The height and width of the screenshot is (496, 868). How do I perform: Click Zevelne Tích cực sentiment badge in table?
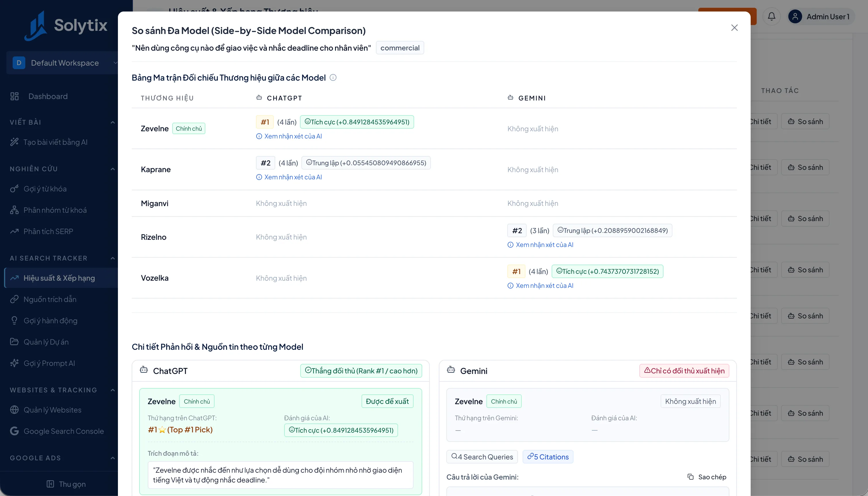click(357, 122)
